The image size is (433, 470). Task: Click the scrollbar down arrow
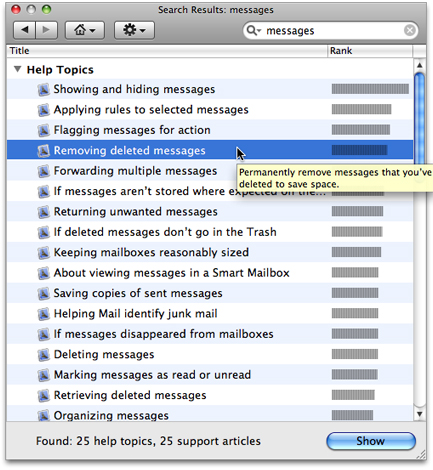[x=420, y=414]
